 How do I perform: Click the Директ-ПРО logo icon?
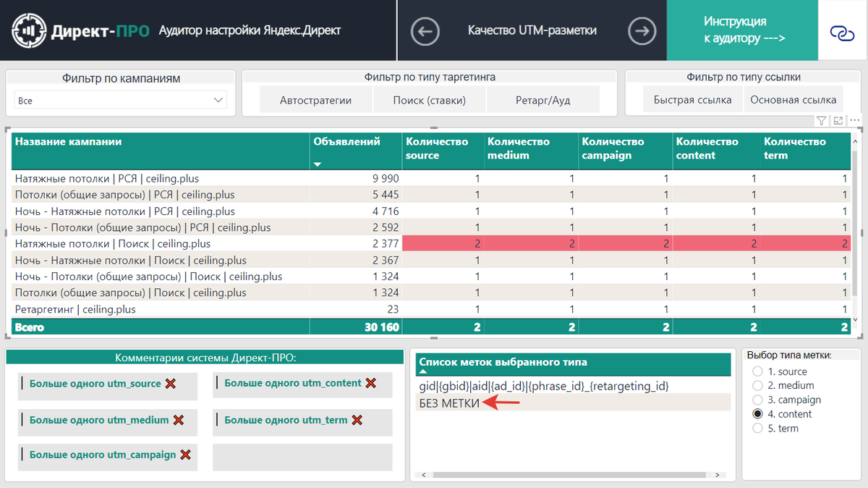(x=29, y=30)
